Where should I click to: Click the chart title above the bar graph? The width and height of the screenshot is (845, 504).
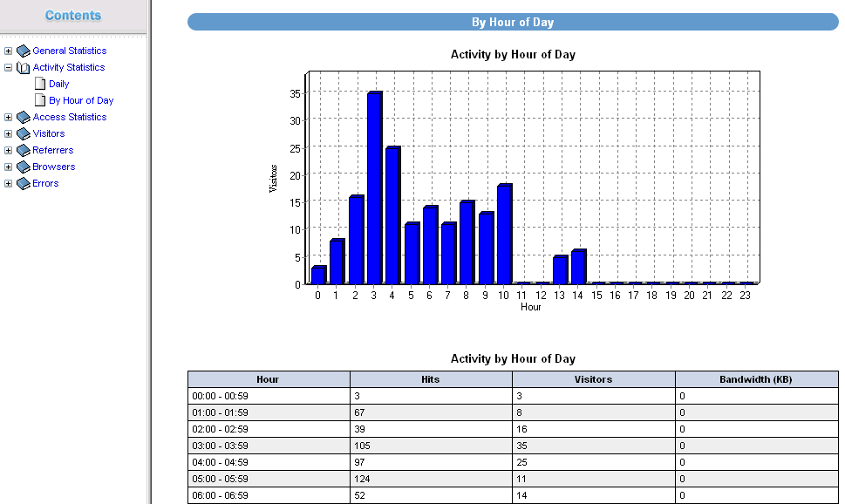pos(513,54)
